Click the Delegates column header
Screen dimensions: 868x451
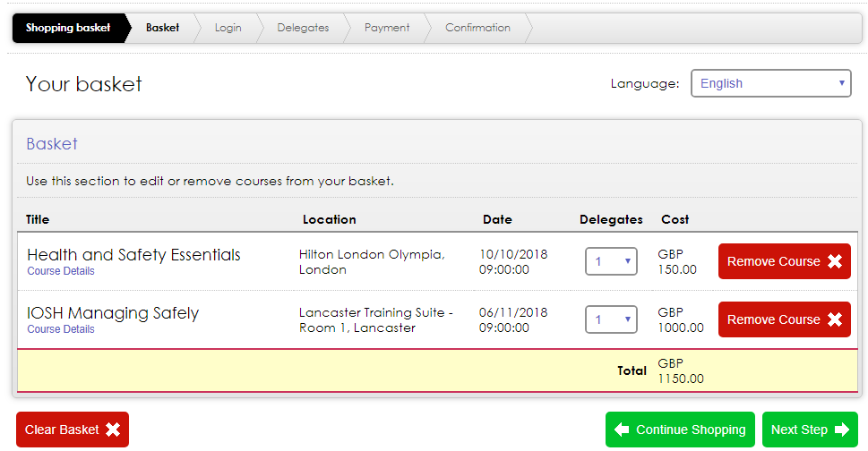click(x=611, y=219)
